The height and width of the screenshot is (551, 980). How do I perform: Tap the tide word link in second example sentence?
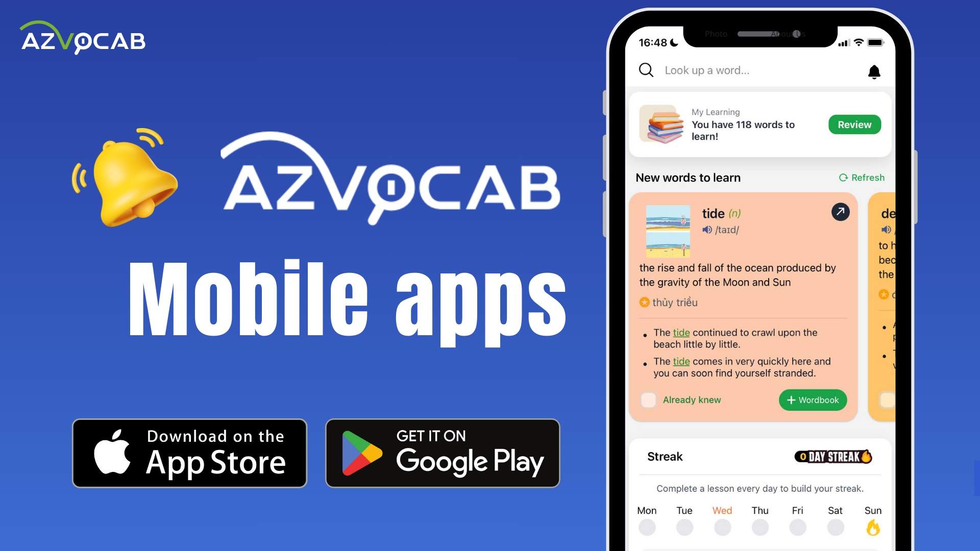tap(680, 361)
